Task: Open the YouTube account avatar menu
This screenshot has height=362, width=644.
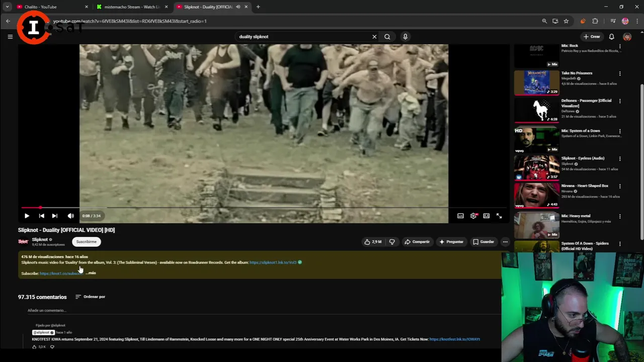Action: [x=627, y=37]
